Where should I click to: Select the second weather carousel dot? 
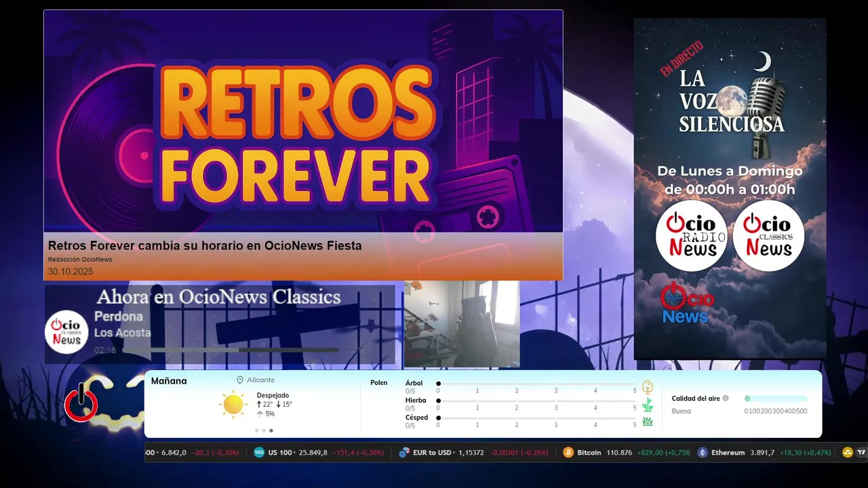(264, 430)
